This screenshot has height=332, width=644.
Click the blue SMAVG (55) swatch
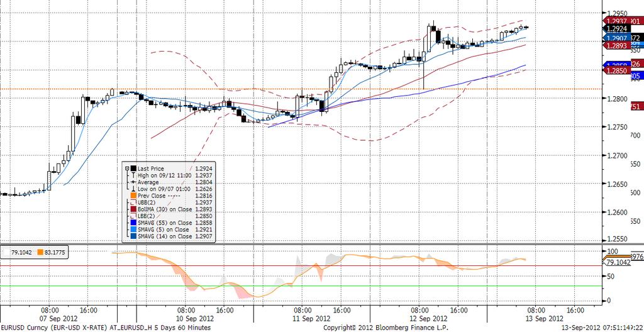click(x=133, y=223)
